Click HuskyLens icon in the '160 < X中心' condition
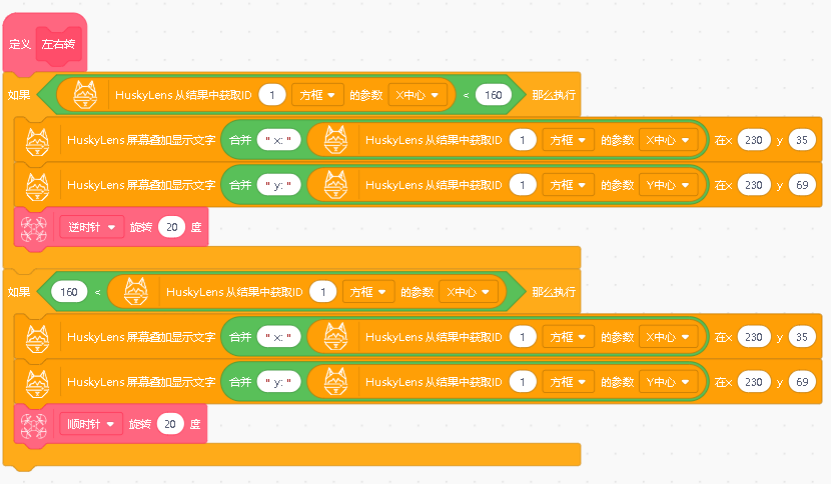 point(136,292)
